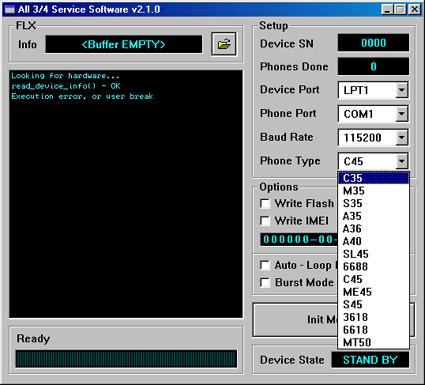Toggle the Auto - Loop checkbox

pos(265,265)
